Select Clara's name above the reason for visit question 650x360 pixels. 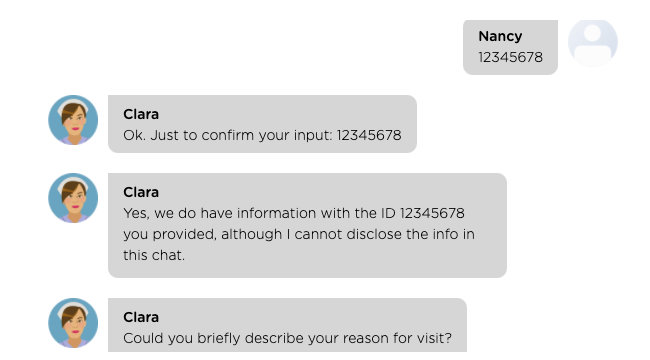pos(141,317)
